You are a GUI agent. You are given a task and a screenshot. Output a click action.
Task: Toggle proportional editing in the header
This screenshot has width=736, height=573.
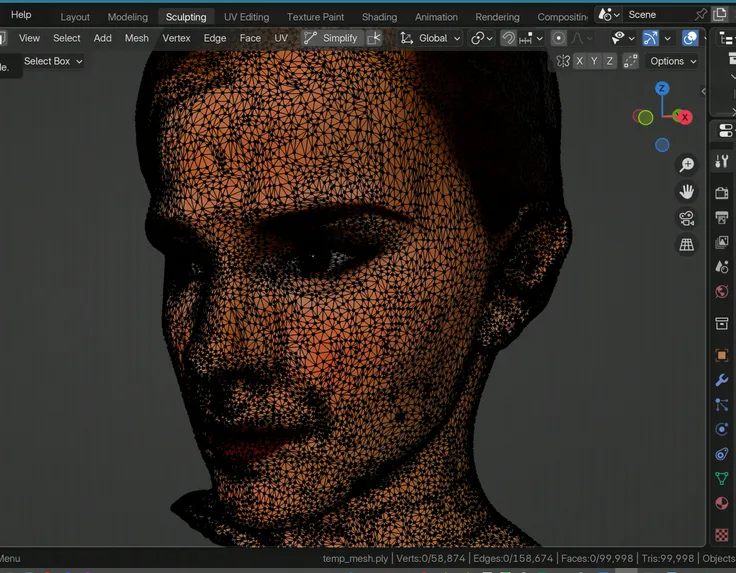pos(558,38)
